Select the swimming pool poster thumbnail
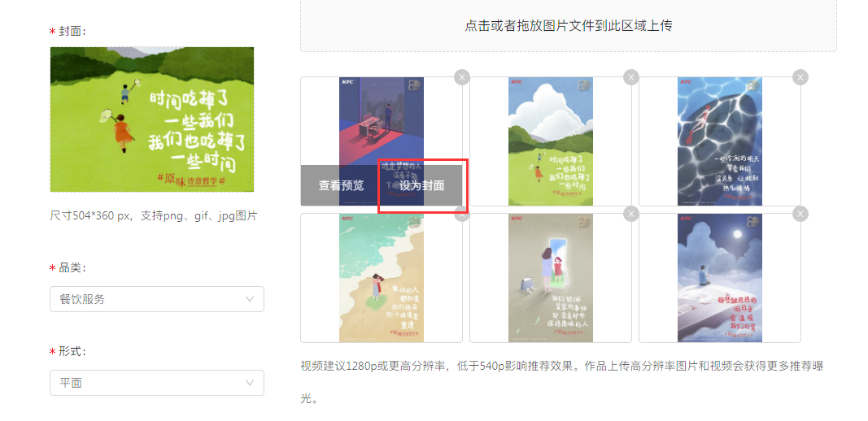Viewport: 868px width, 421px height. pyautogui.click(x=720, y=141)
